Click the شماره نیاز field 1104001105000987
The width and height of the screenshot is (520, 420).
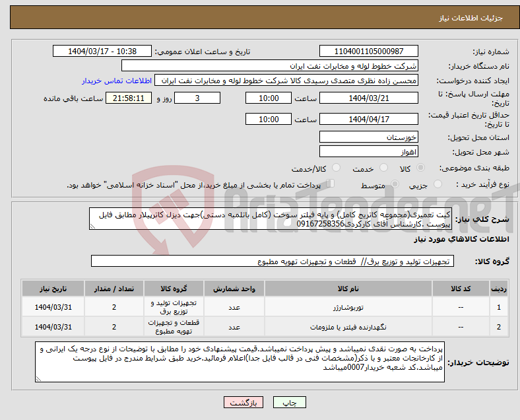[x=368, y=51]
